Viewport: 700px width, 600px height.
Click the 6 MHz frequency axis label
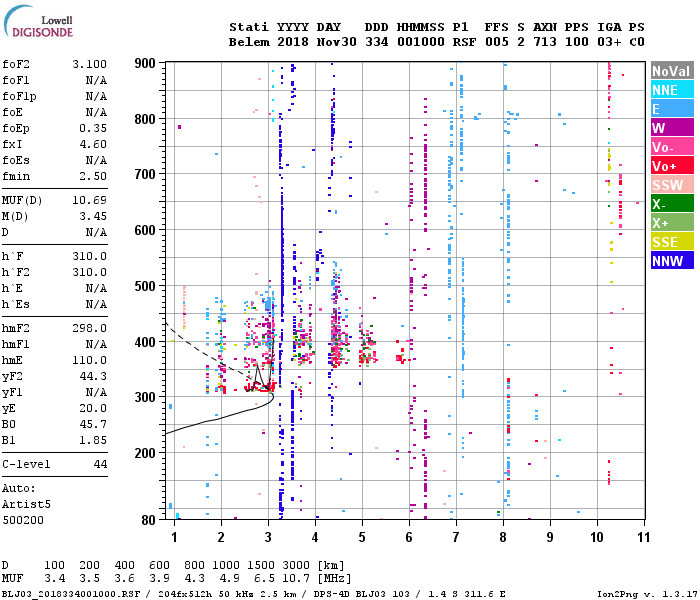point(409,537)
